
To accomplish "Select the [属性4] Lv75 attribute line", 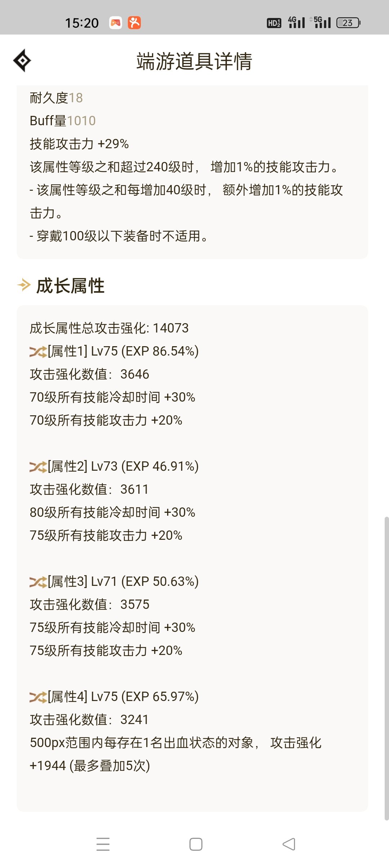I will [122, 697].
